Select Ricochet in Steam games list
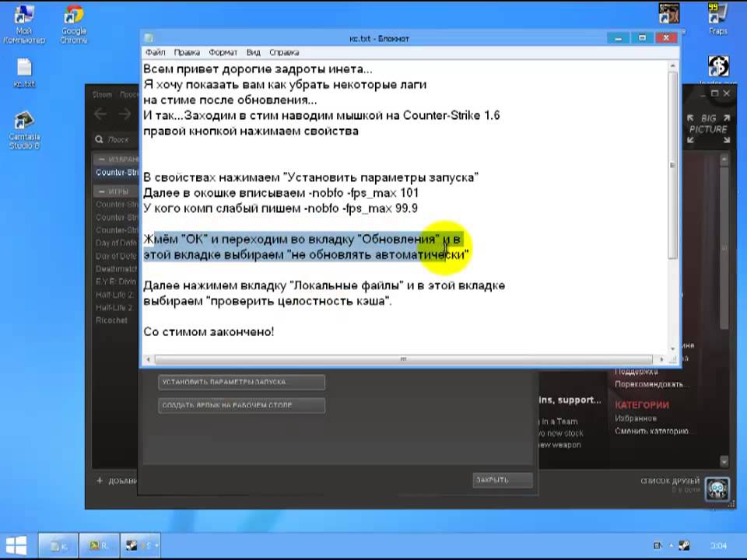This screenshot has height=560, width=747. click(x=111, y=320)
